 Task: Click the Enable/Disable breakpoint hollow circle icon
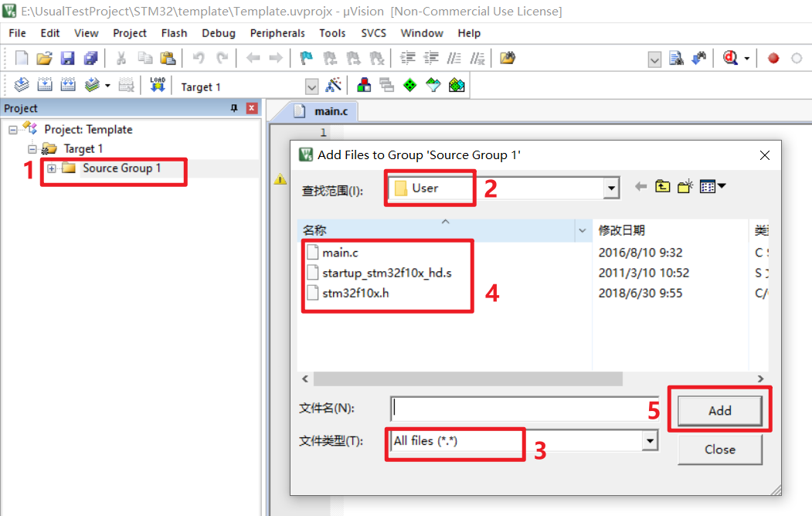pos(797,59)
